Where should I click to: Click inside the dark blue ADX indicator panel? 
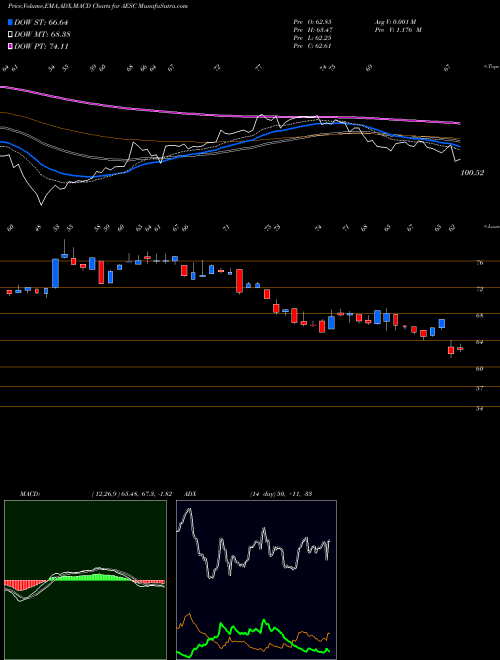[x=256, y=580]
